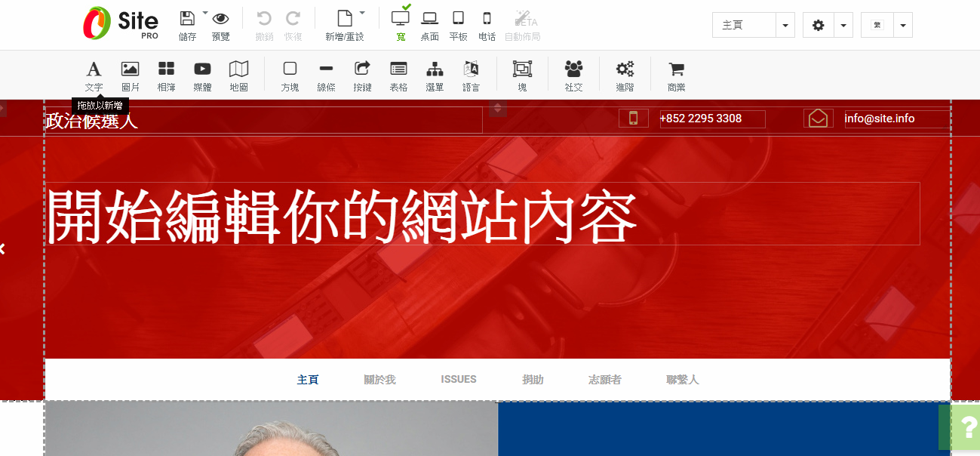Open the 志願者 menu item

pos(605,380)
